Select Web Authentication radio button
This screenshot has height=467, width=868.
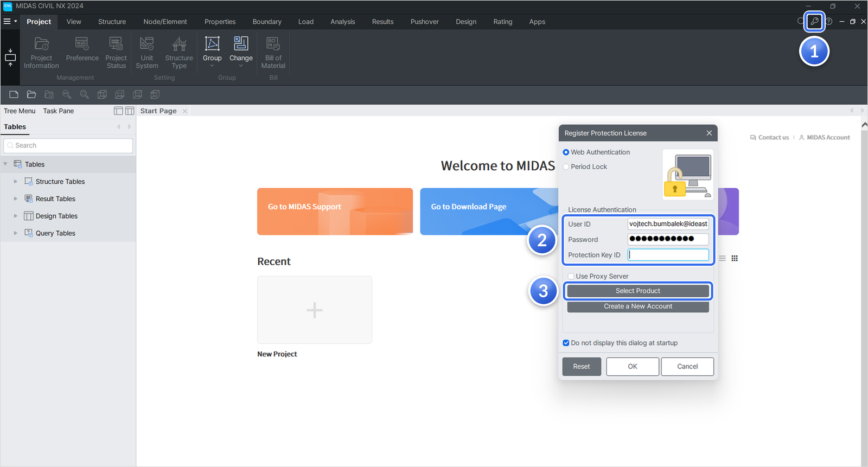point(566,152)
